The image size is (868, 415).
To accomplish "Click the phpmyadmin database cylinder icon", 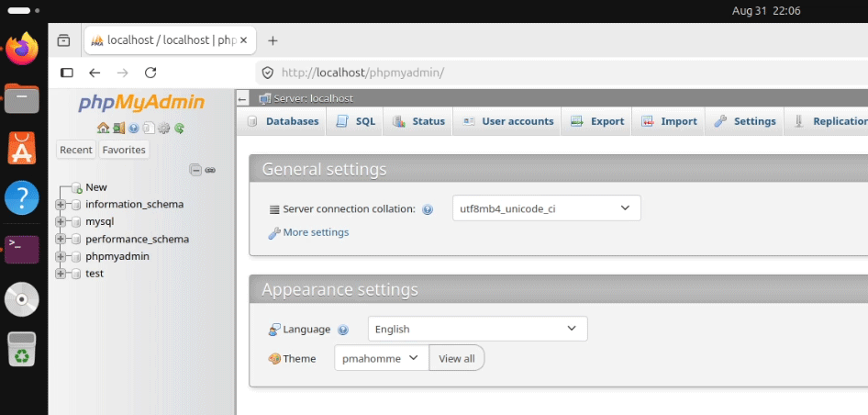I will pyautogui.click(x=76, y=256).
